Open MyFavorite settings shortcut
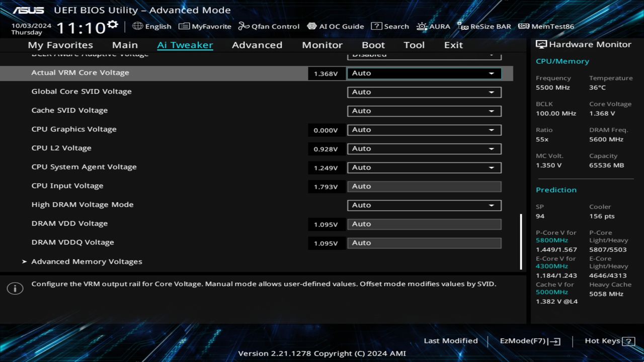The image size is (644, 362). click(x=205, y=26)
